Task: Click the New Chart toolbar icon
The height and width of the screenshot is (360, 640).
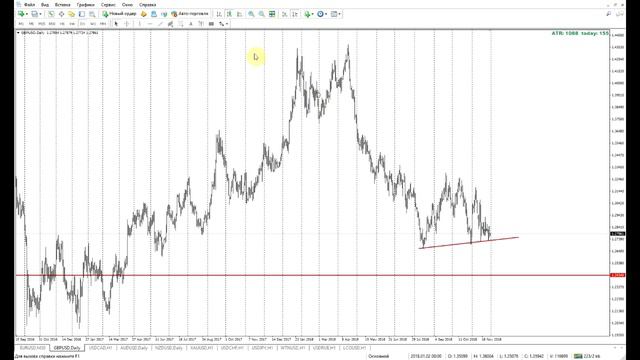Action: click(21, 14)
